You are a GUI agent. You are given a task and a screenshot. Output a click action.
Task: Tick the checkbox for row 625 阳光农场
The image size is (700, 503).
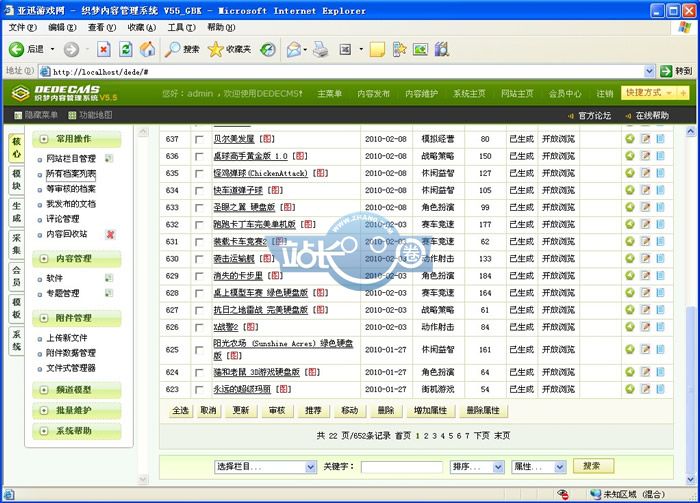click(x=199, y=350)
